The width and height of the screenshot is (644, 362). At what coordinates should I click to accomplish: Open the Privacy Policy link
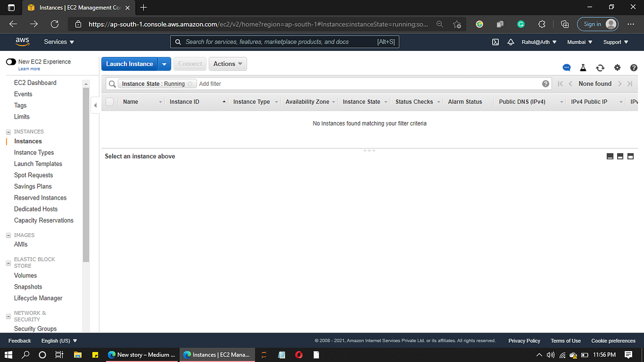click(x=524, y=341)
